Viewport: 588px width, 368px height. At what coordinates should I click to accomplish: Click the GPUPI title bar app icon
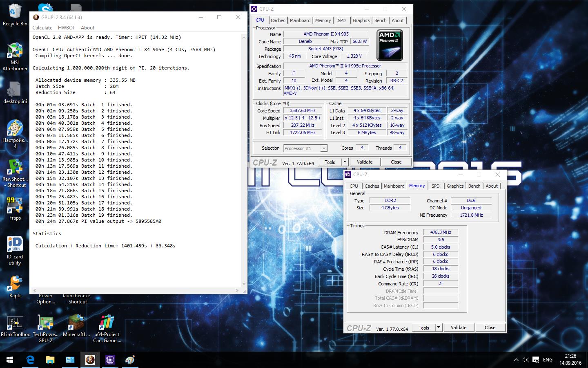[36, 17]
